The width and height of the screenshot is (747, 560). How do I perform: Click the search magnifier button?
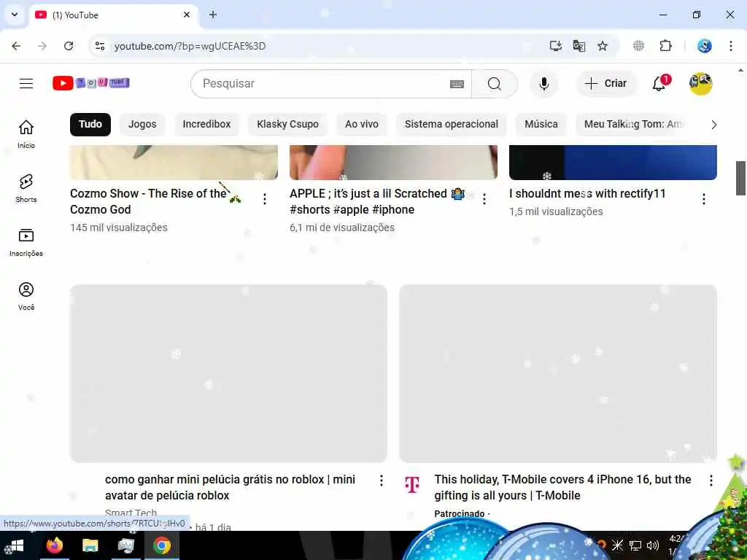click(x=494, y=84)
